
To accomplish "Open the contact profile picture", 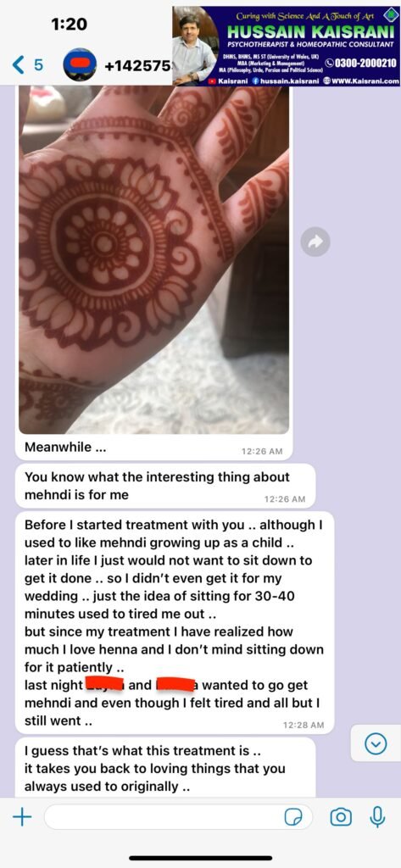I will pyautogui.click(x=81, y=65).
